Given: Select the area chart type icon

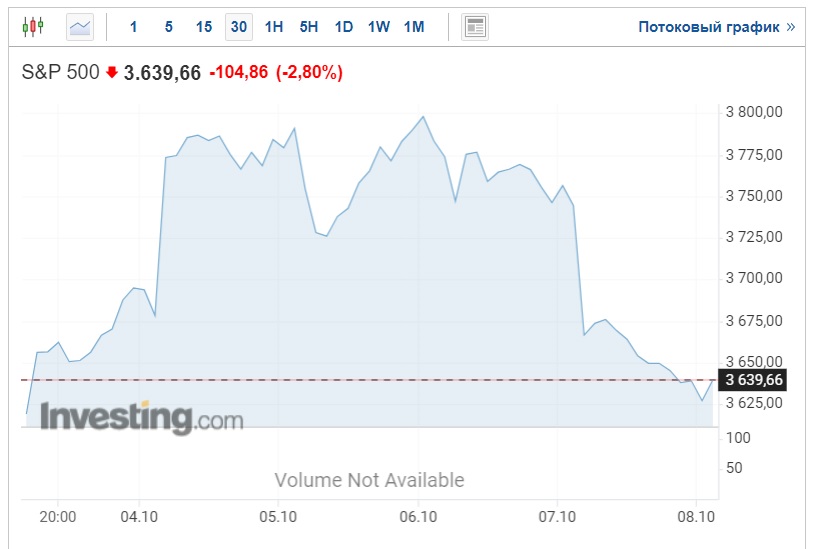Looking at the screenshot, I should (x=80, y=27).
